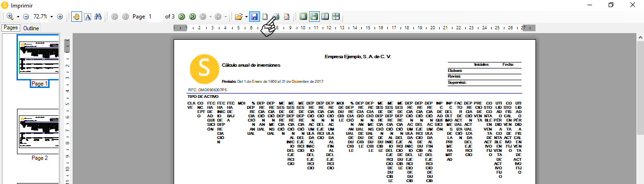This screenshot has width=644, height=184.
Task: Expand the zoom magnifier tool dropdown arrow
Action: (18, 17)
